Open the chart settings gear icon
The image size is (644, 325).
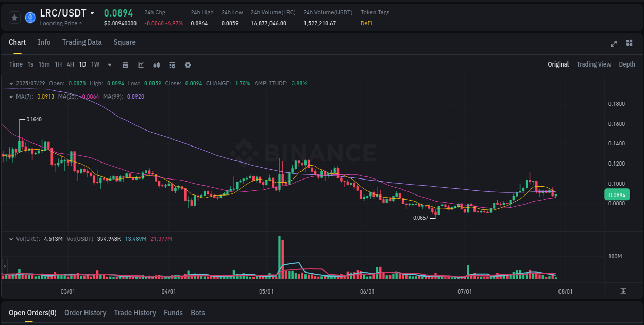(188, 64)
